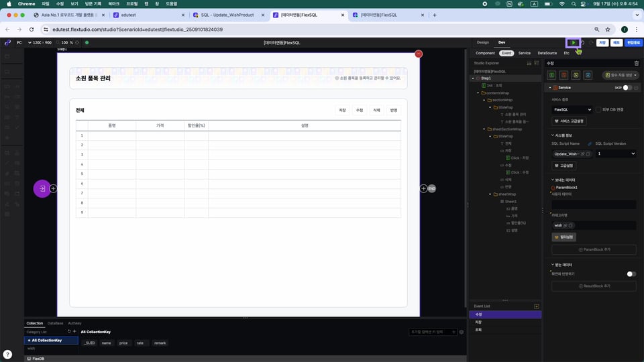Open the 필터설정 button
The height and width of the screenshot is (362, 644).
[564, 237]
